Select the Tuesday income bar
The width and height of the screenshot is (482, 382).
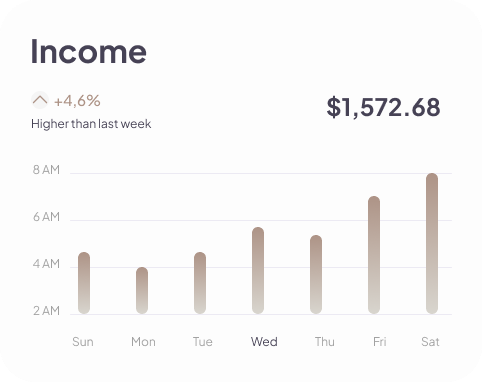coord(200,283)
